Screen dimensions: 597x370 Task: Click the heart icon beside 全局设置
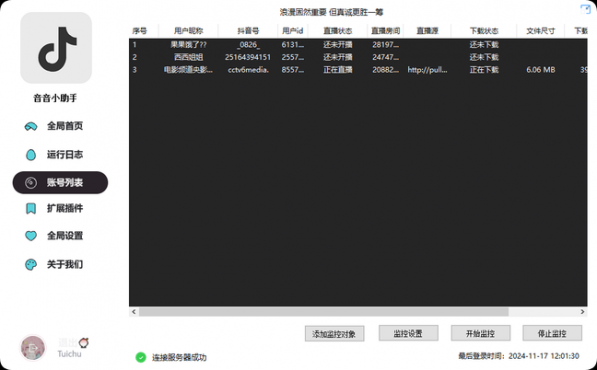[x=31, y=236]
